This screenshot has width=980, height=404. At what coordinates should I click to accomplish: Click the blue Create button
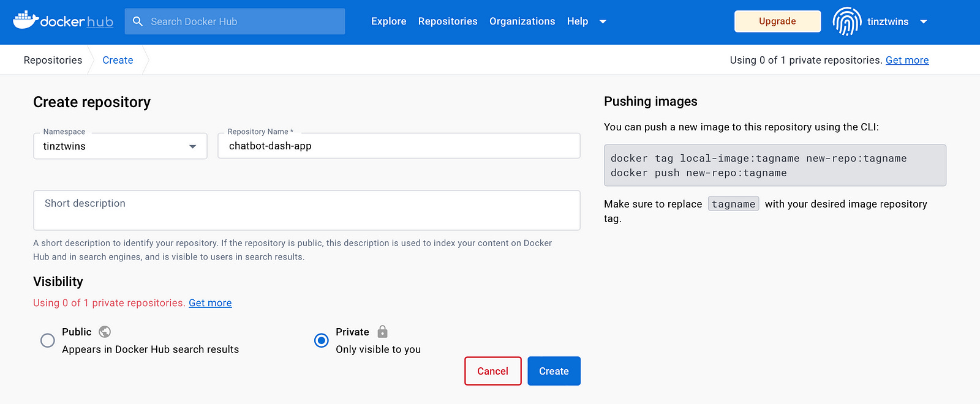(554, 371)
